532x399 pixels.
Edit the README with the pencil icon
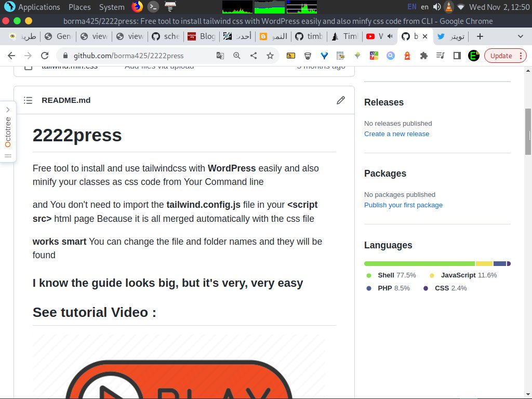[x=341, y=100]
